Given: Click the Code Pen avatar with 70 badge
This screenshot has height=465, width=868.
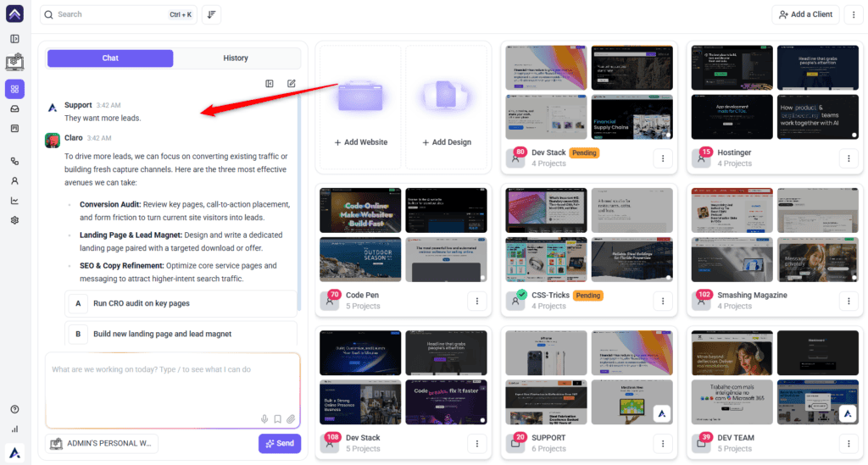Looking at the screenshot, I should click(330, 301).
